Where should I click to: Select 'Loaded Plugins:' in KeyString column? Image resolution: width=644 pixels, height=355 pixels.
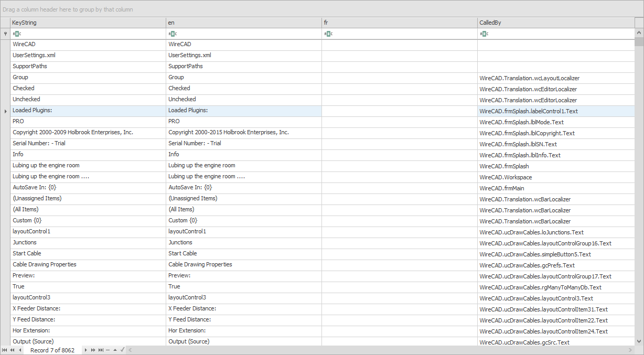88,111
